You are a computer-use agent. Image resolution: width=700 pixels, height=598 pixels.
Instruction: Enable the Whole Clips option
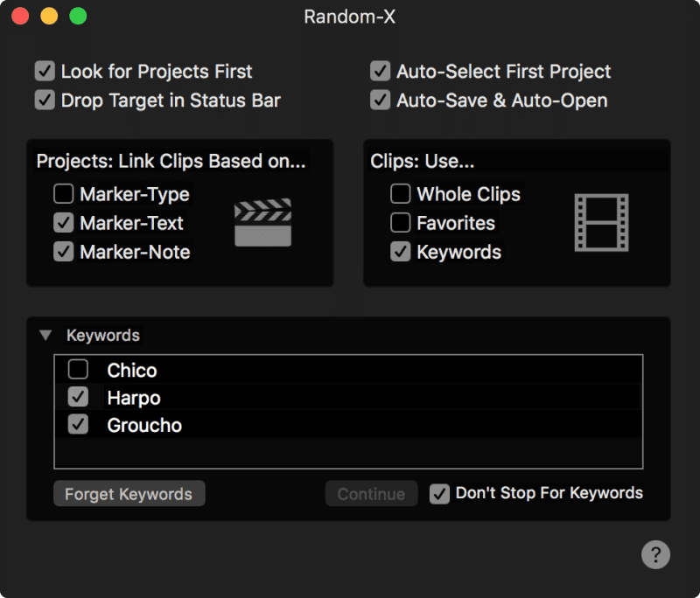(400, 194)
